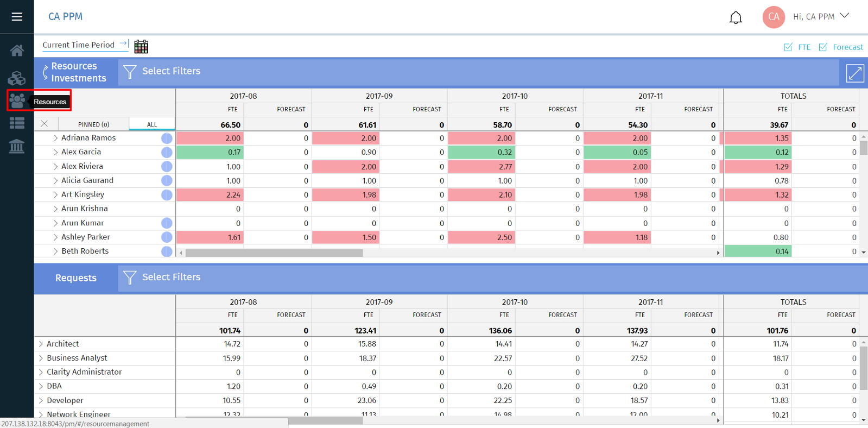Viewport: 868px width, 428px height.
Task: Expand the Beth Roberts row
Action: point(55,251)
